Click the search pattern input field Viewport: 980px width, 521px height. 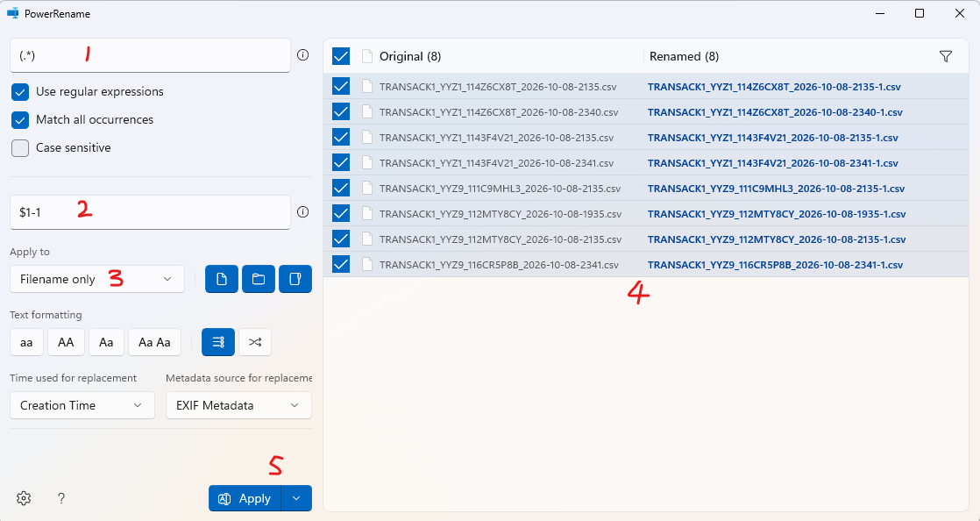[150, 55]
